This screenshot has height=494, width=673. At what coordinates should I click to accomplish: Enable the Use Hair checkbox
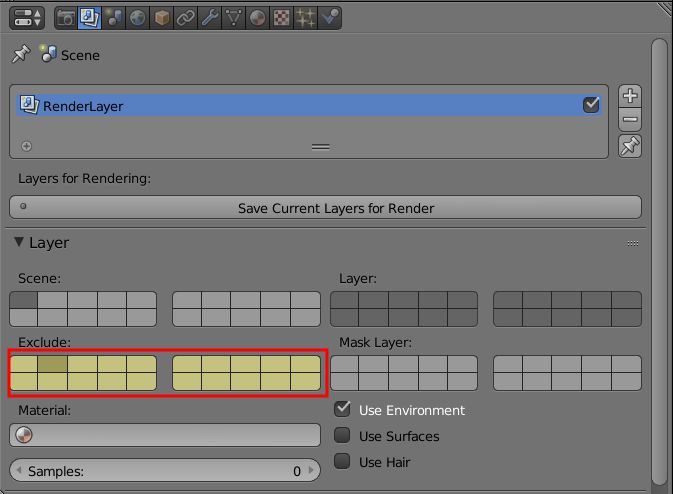[x=342, y=461]
